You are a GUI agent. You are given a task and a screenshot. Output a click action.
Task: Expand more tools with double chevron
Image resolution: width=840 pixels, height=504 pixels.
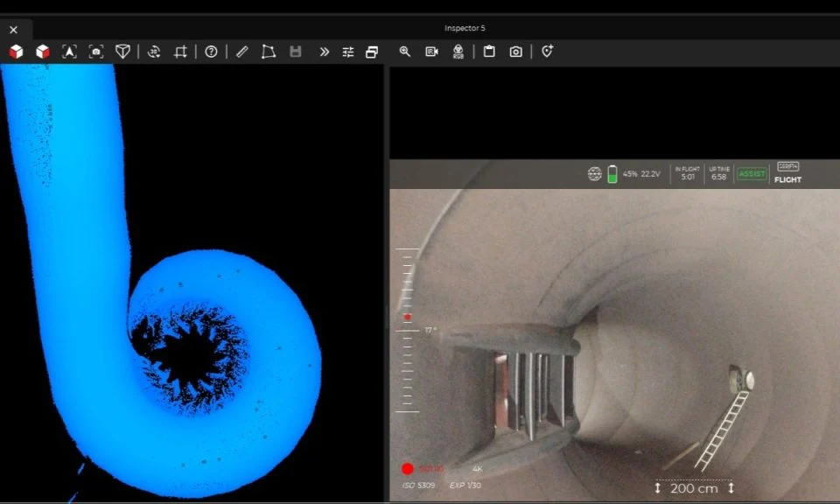324,52
